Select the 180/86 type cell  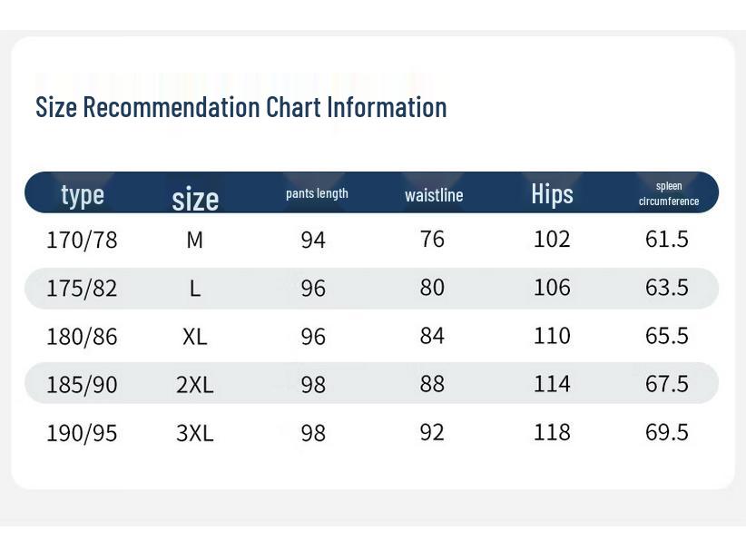click(x=82, y=336)
